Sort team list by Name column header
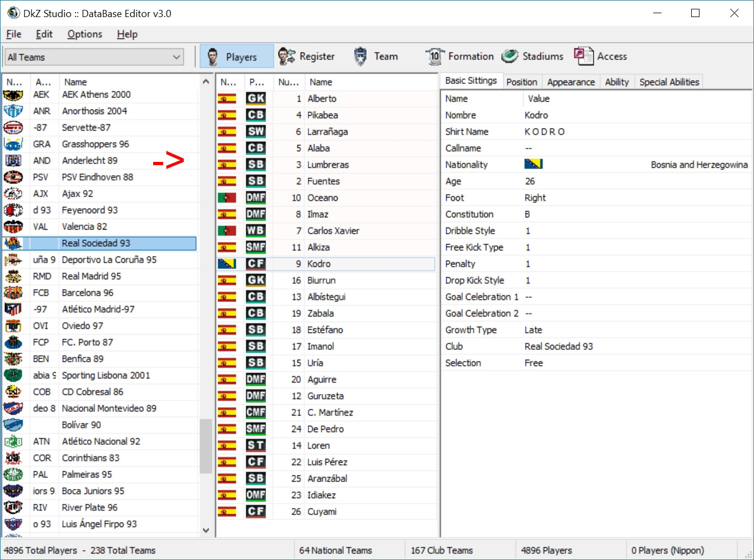 pos(128,82)
